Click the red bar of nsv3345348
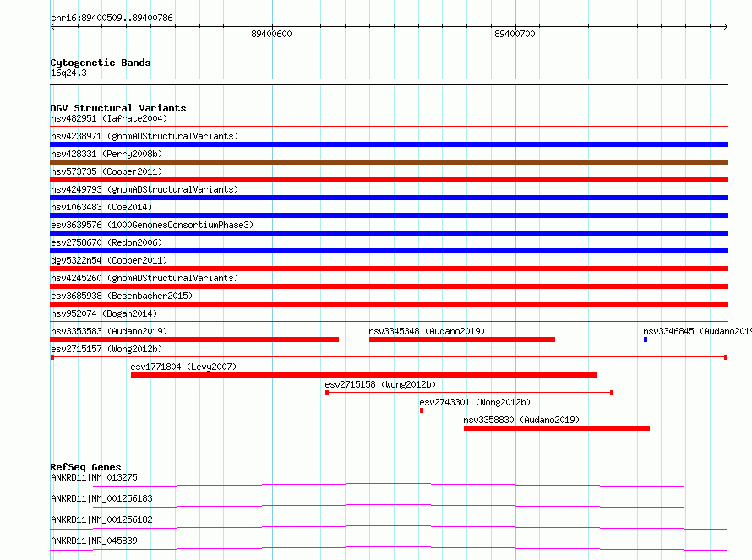The height and width of the screenshot is (560, 752). point(462,340)
